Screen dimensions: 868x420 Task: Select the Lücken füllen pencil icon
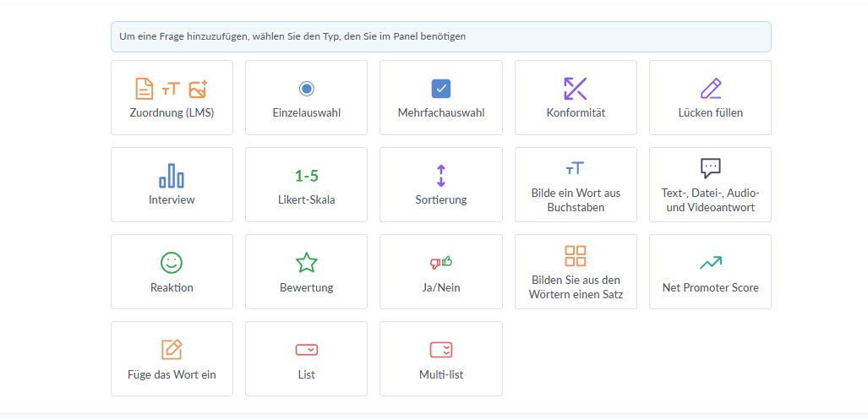coord(710,89)
